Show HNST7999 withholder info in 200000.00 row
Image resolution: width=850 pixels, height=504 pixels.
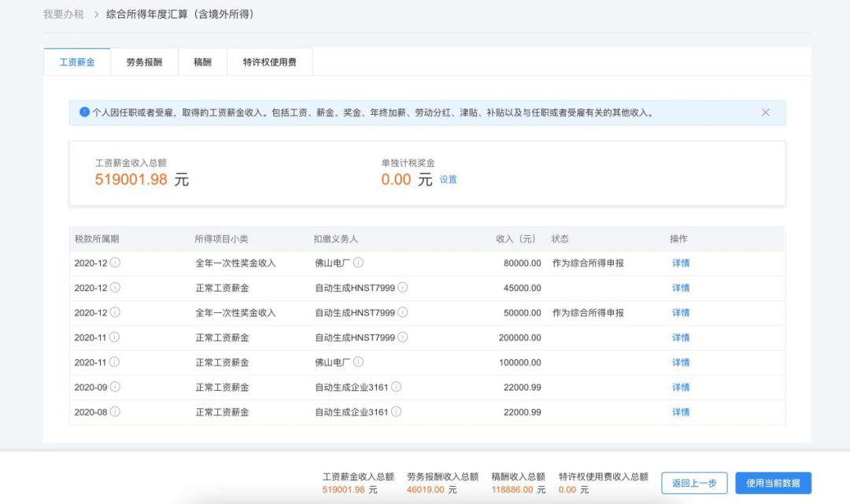[x=402, y=337]
